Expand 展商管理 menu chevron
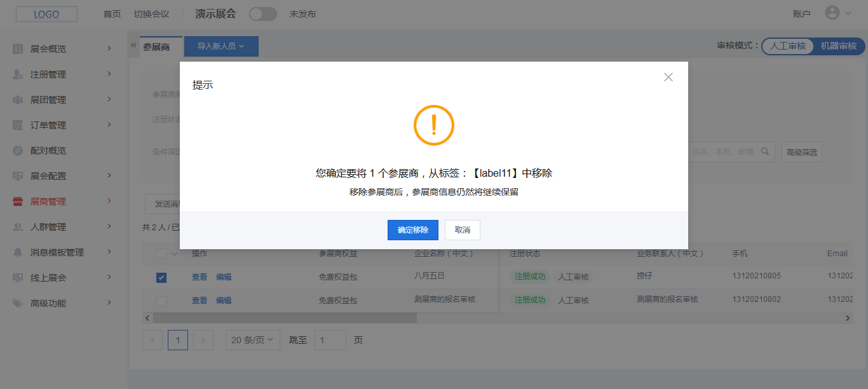 point(109,201)
